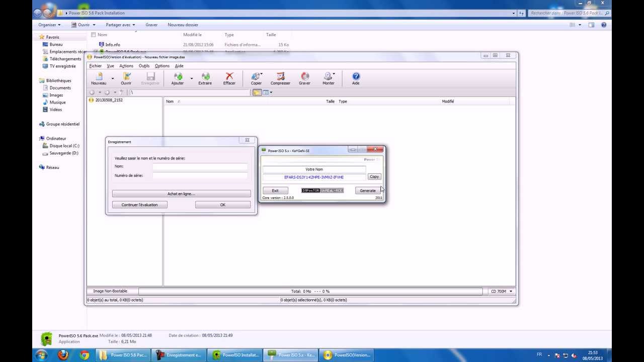Image resolution: width=644 pixels, height=362 pixels.
Task: Click the Windows Start orb
Action: (41, 355)
